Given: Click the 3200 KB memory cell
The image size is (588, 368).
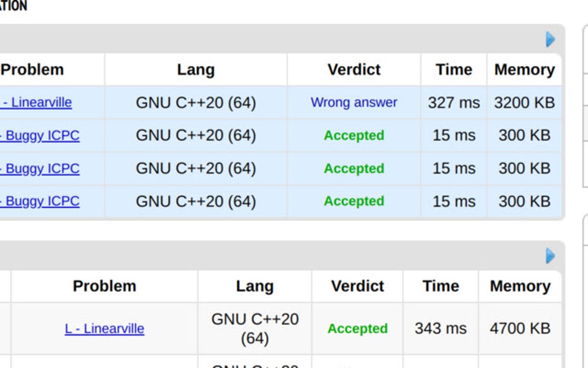Looking at the screenshot, I should tap(524, 103).
